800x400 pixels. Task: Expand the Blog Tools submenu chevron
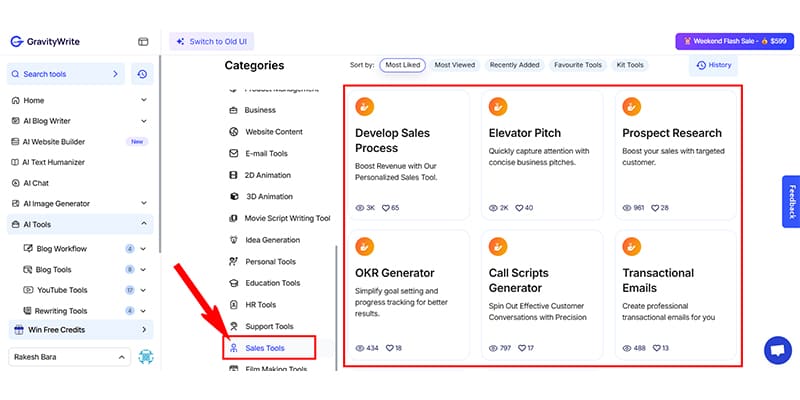click(x=143, y=269)
